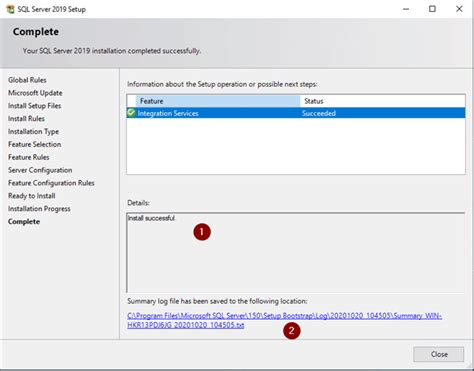Click the Status column header
Screen dimensions: 474x371
[x=383, y=101]
